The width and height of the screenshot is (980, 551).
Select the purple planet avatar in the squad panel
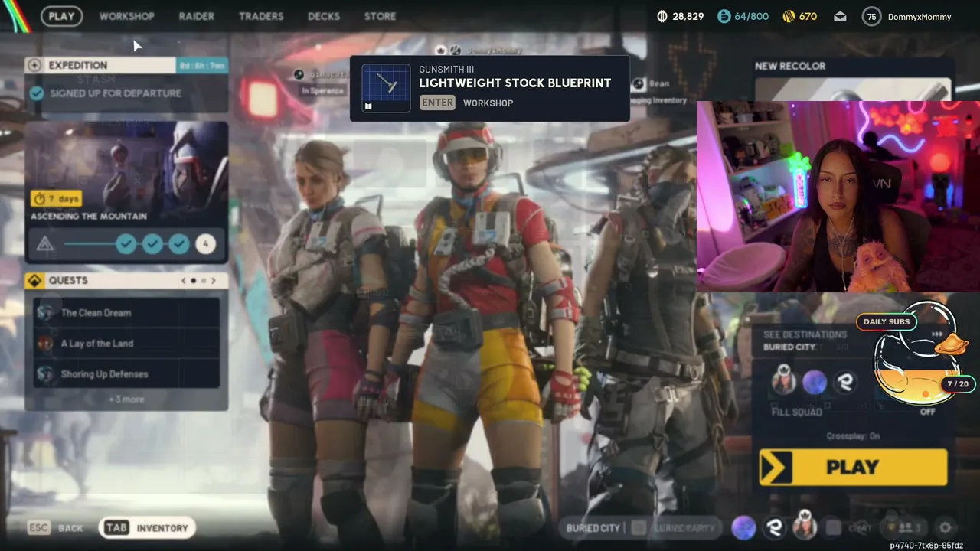point(815,382)
